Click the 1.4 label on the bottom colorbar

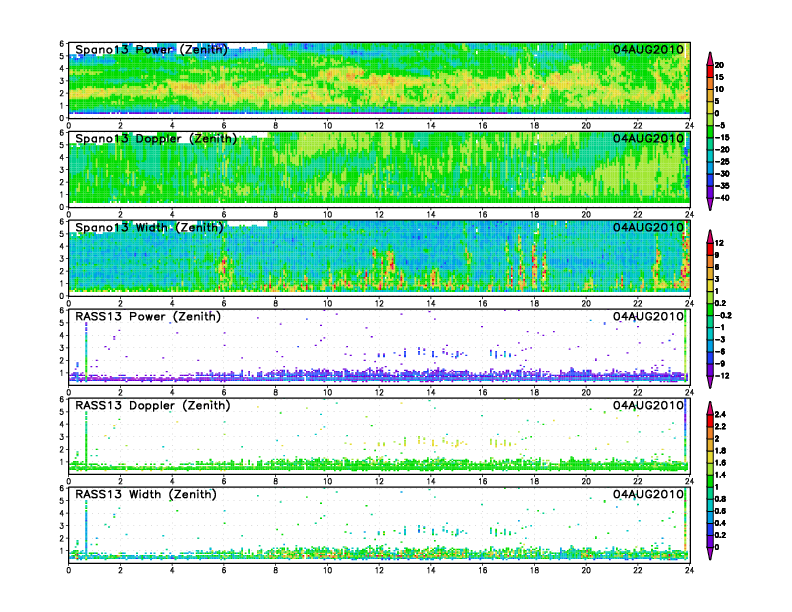pos(720,475)
